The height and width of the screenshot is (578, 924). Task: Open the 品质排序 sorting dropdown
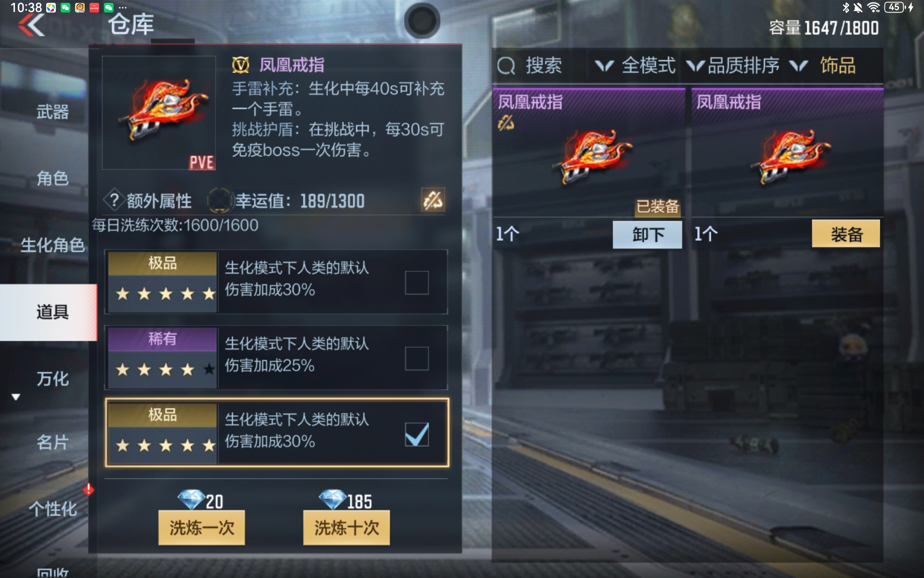point(733,66)
